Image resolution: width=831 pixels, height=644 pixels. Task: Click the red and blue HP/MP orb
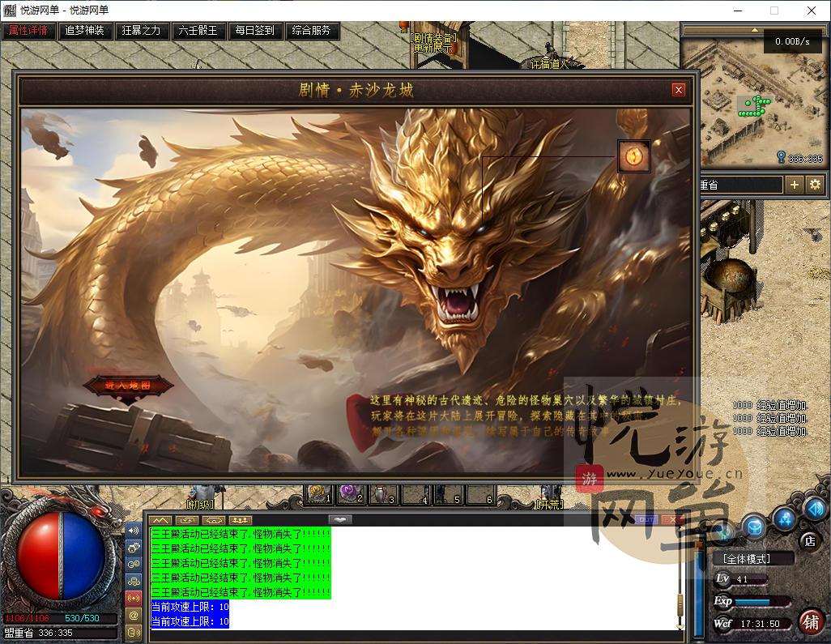click(x=60, y=556)
